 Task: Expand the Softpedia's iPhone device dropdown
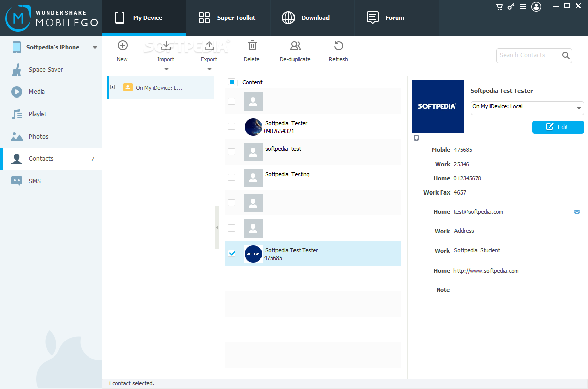coord(95,48)
